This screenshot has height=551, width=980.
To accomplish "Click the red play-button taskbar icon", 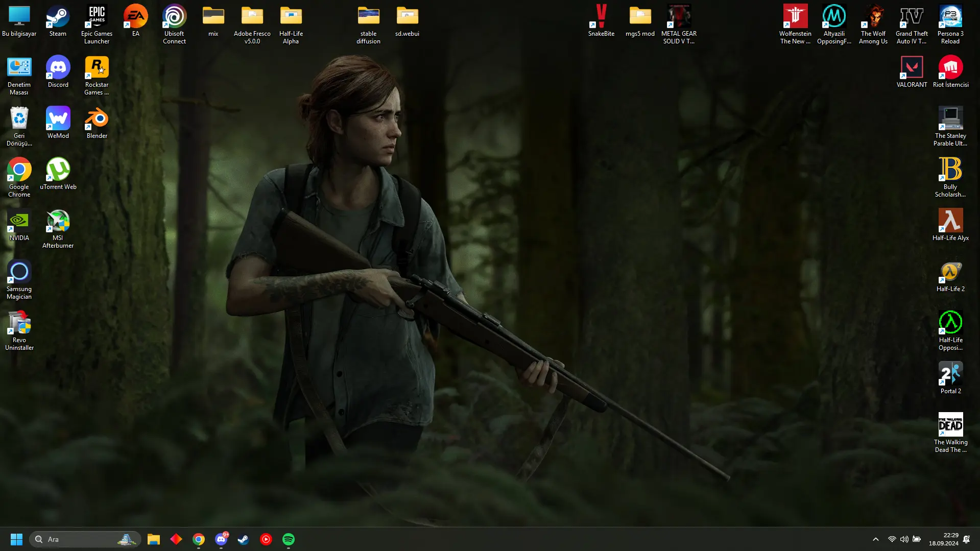I will point(266,539).
